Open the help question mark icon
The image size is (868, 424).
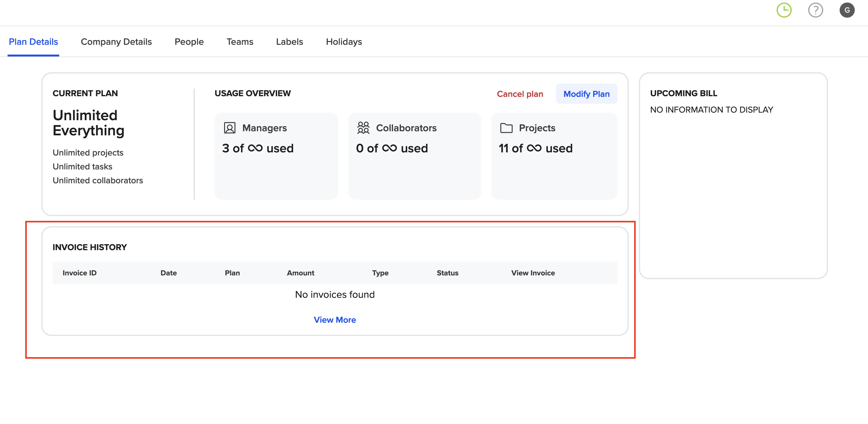[x=815, y=10]
